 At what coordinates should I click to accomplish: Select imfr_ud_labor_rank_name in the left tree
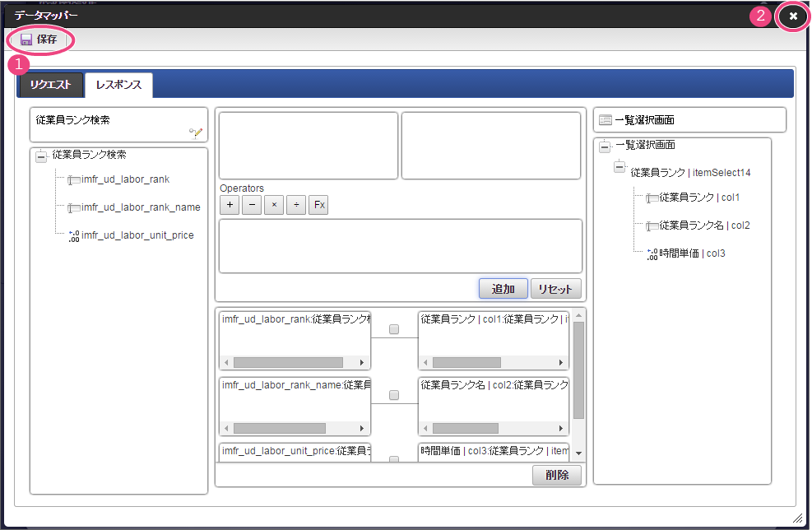click(141, 207)
